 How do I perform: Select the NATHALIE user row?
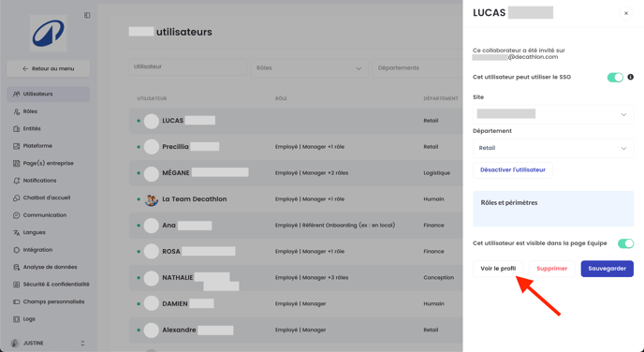tap(296, 278)
